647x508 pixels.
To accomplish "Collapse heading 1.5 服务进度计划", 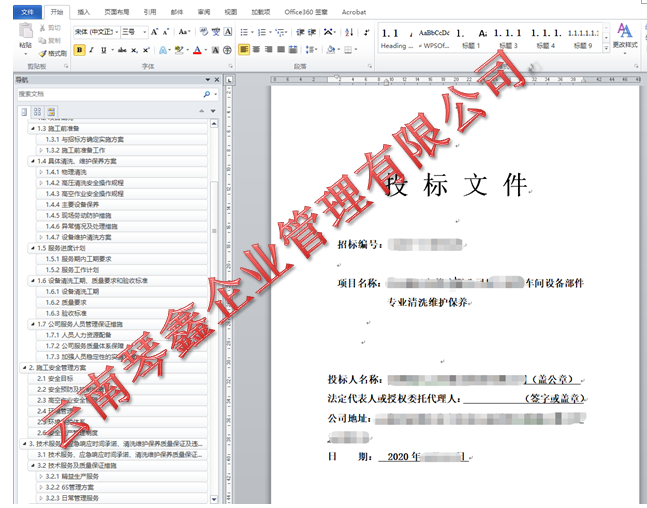I will coord(33,248).
